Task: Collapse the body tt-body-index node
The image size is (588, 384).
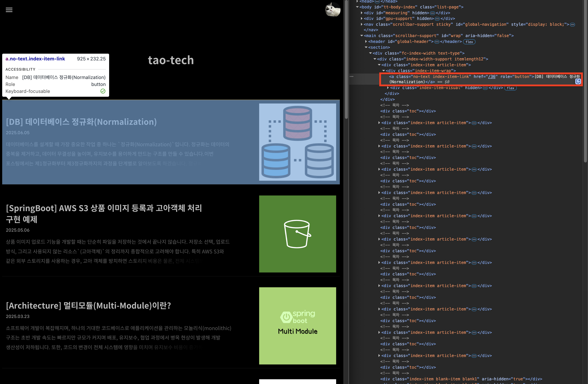Action: click(357, 7)
